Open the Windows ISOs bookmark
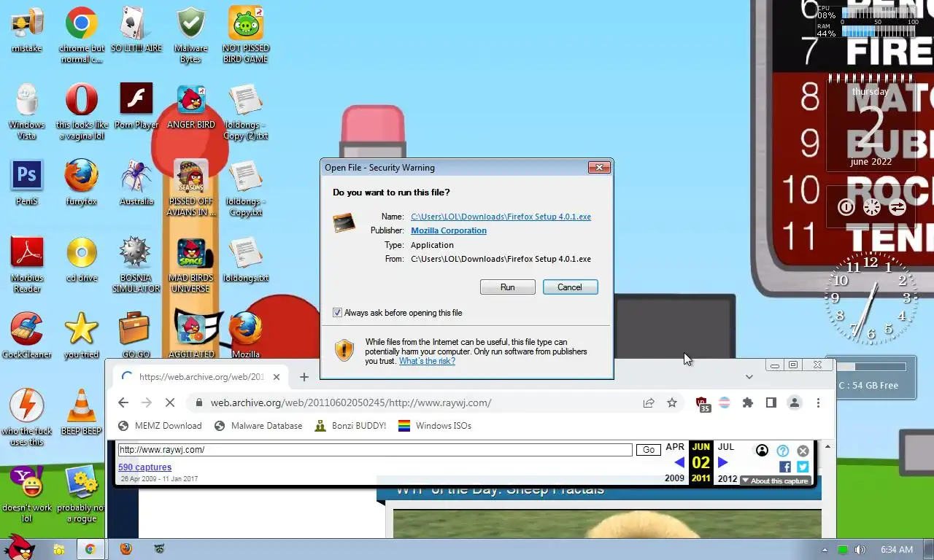 click(435, 426)
